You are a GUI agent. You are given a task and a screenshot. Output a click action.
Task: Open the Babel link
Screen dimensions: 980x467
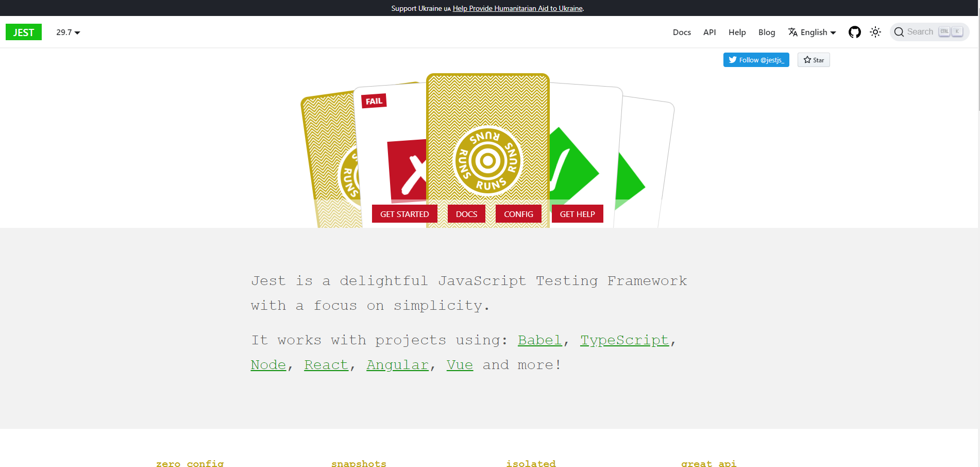point(539,340)
